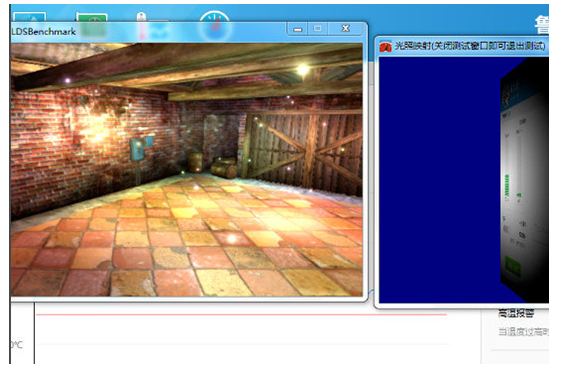Click the red temperature line on the chart

pyautogui.click(x=241, y=314)
